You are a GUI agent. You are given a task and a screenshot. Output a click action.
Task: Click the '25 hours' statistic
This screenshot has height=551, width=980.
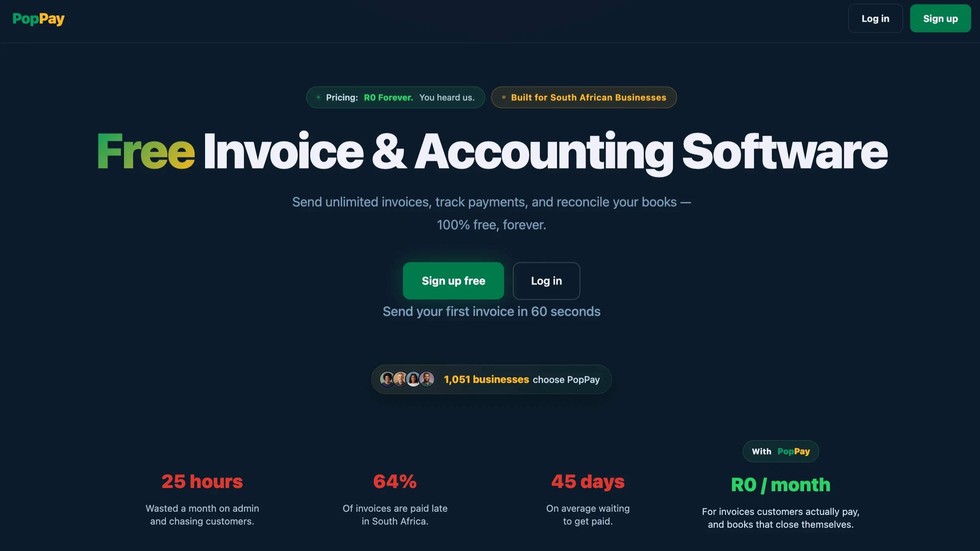coord(202,482)
